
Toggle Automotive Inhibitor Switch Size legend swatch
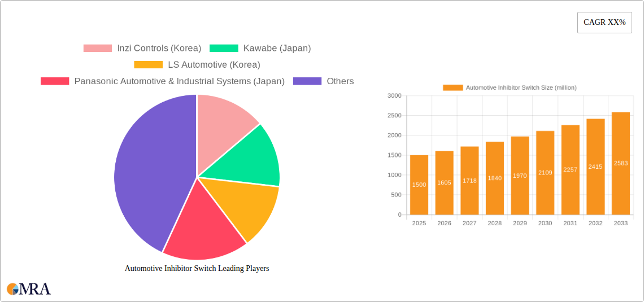pyautogui.click(x=452, y=87)
